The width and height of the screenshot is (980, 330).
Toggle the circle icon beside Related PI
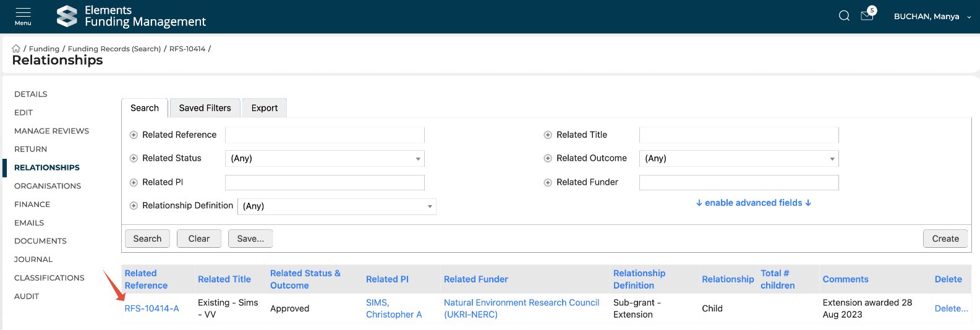134,182
